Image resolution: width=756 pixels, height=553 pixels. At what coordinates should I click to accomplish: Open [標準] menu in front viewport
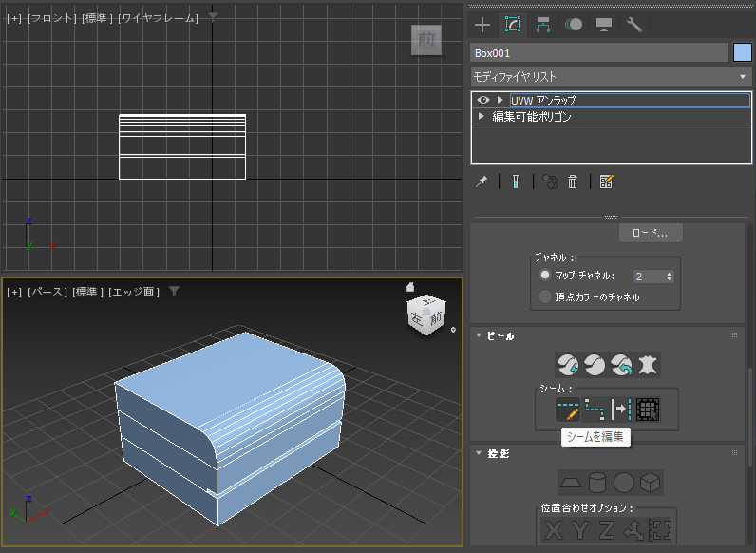coord(97,18)
